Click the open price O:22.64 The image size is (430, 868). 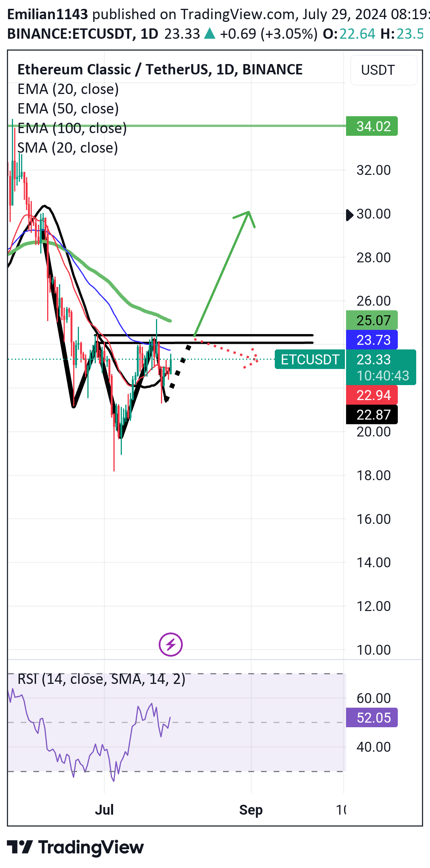tap(349, 34)
